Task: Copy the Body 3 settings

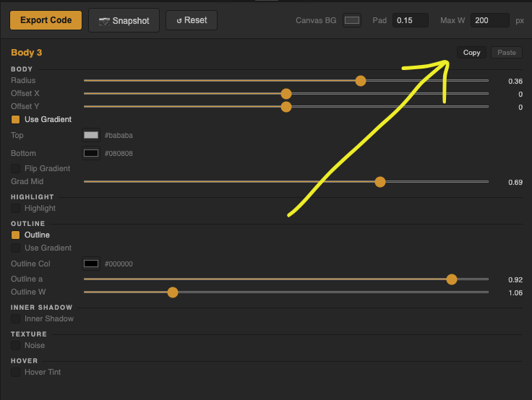Action: (471, 53)
